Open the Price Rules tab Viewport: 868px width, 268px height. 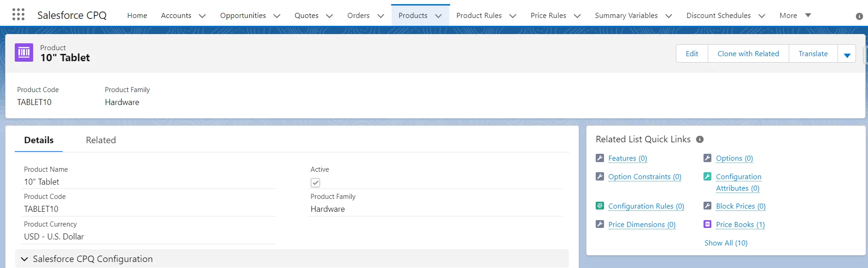coord(548,16)
